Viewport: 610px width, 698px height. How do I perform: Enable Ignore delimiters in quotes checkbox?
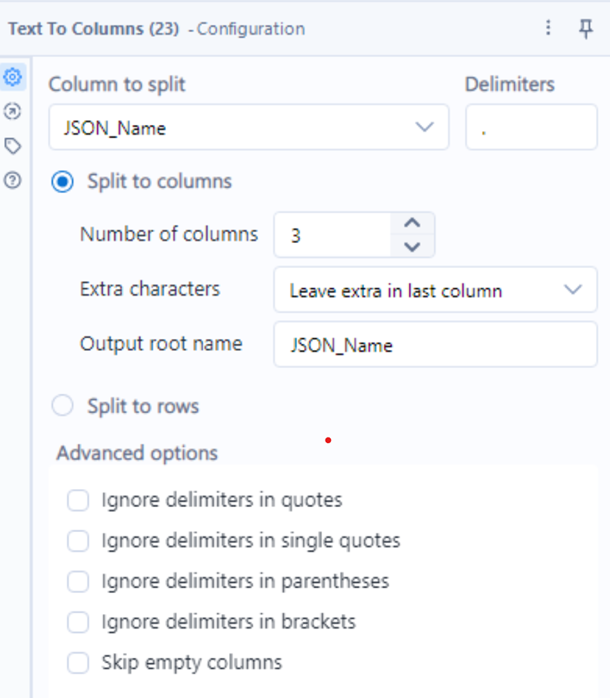point(78,500)
